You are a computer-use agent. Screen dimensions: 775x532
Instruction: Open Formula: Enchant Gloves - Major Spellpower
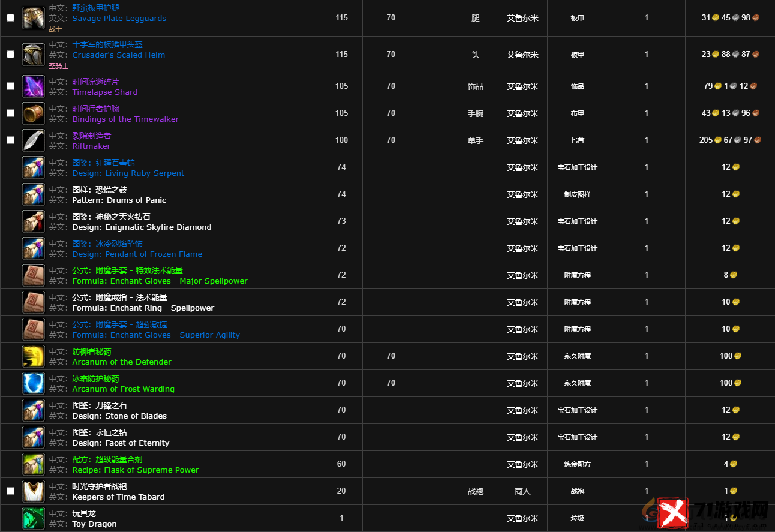tap(160, 281)
